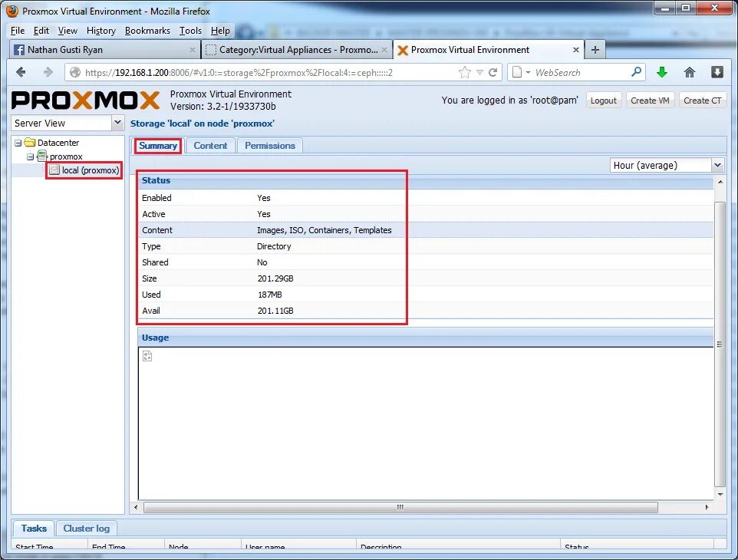Click the search magnifier icon
The height and width of the screenshot is (560, 738).
(636, 72)
